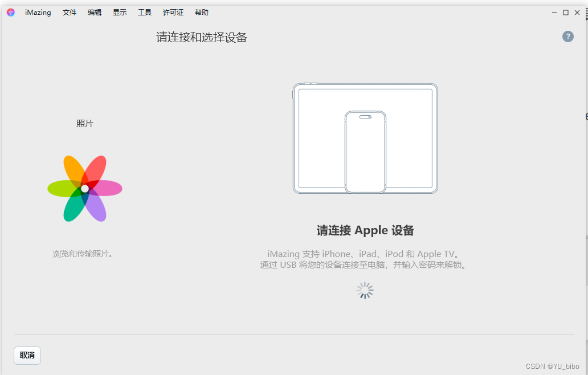Image resolution: width=588 pixels, height=375 pixels.
Task: Open the 工具 menu
Action: pos(145,13)
